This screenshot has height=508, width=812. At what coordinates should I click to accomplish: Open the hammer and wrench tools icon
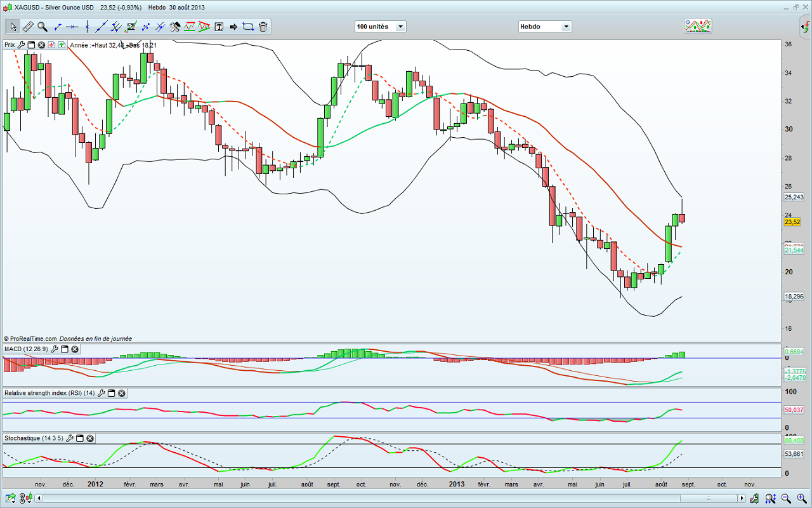175,27
